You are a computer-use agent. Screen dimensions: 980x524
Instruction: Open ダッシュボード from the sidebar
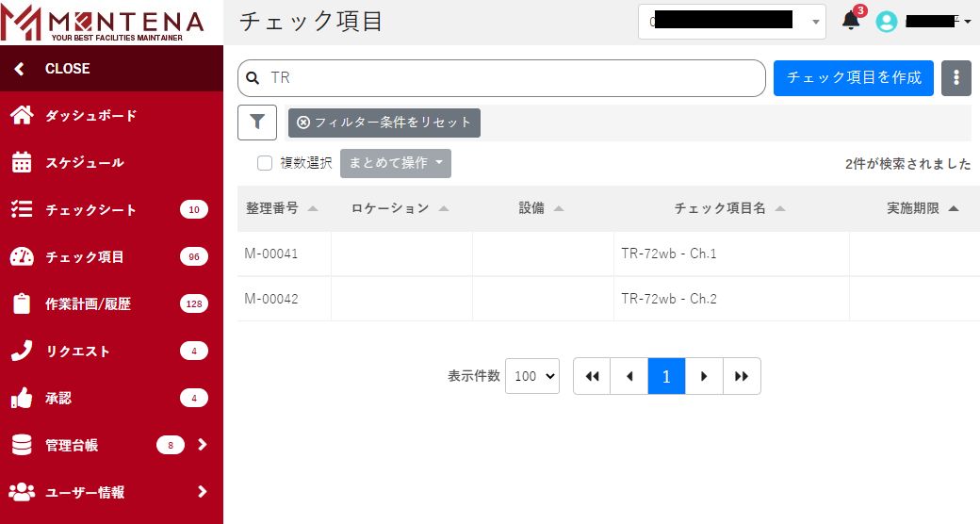pos(90,116)
